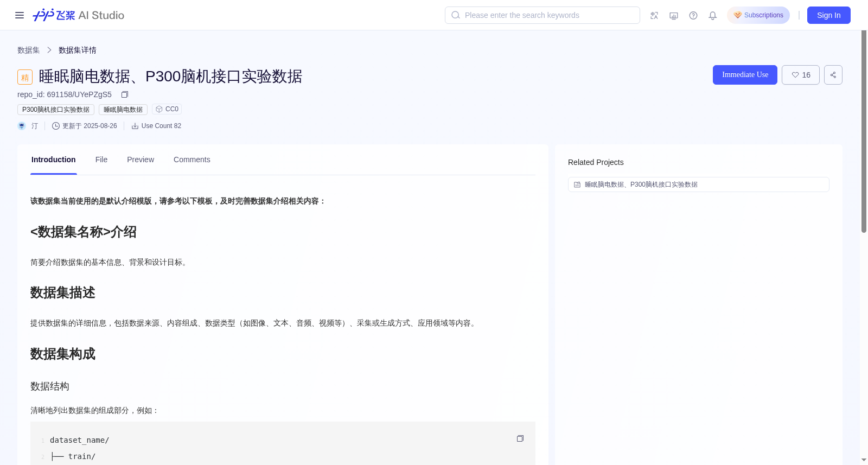Go to 数据集 breadcrumb link
The image size is (868, 465).
click(29, 50)
